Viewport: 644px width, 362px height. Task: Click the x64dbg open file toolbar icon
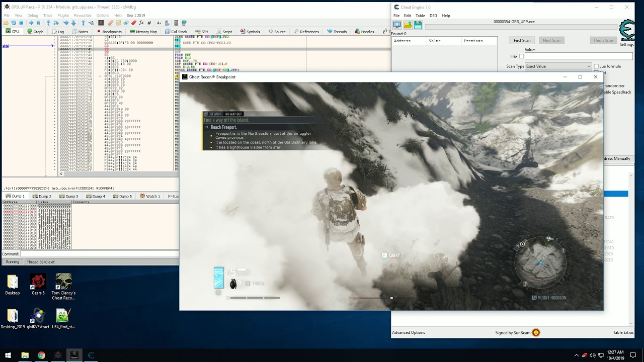click(6, 23)
